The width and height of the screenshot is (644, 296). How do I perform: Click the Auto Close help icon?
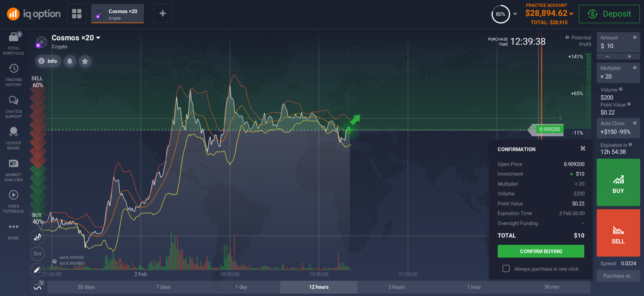[x=635, y=123]
